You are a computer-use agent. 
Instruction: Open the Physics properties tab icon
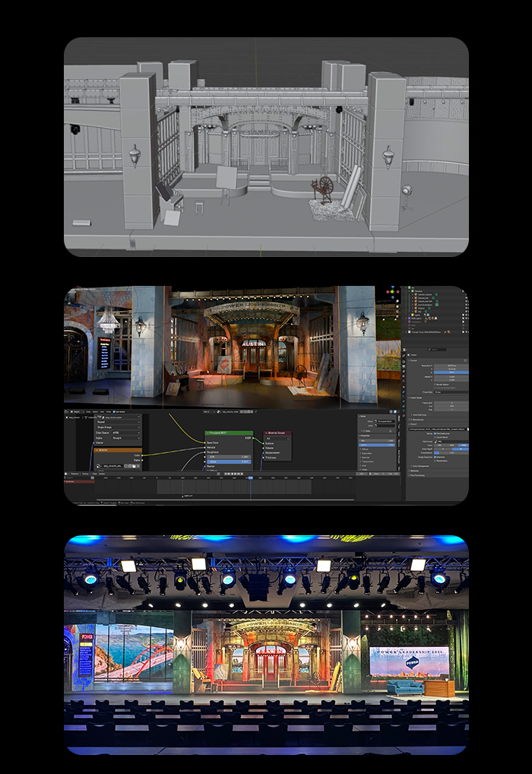point(404,401)
